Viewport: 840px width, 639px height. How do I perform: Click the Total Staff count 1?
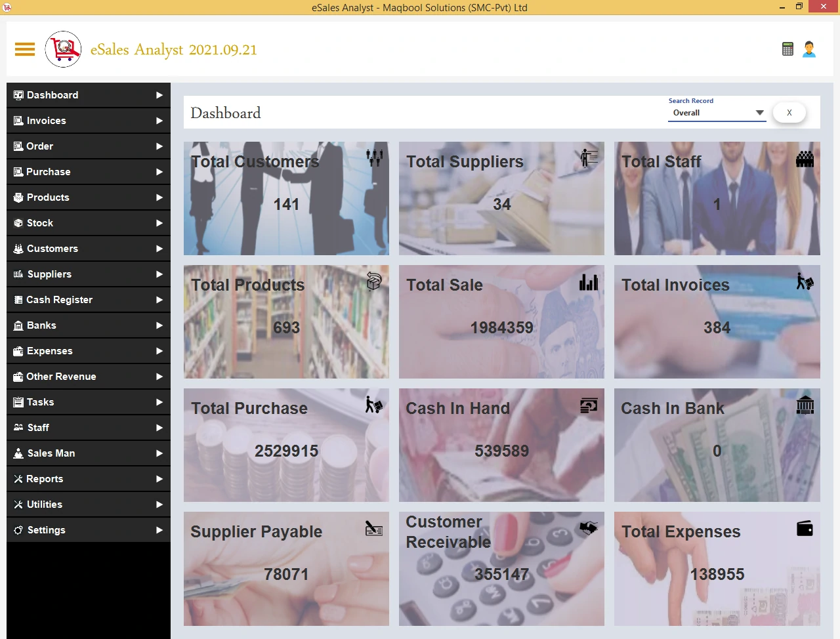717,205
